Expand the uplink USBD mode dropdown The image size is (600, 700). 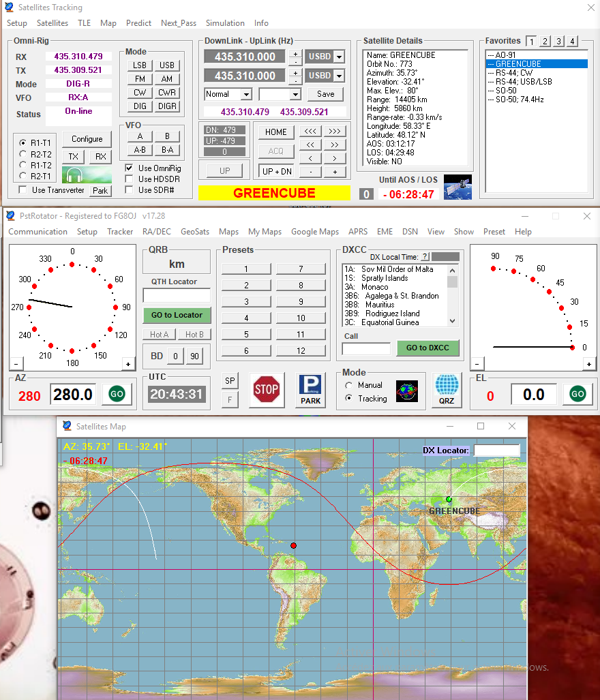(339, 76)
